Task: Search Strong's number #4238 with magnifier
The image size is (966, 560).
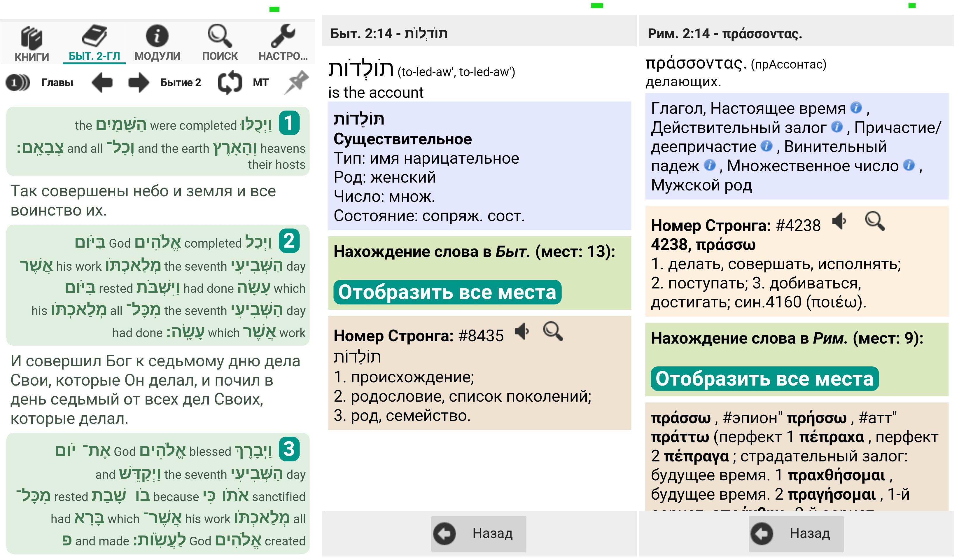Action: [x=875, y=221]
